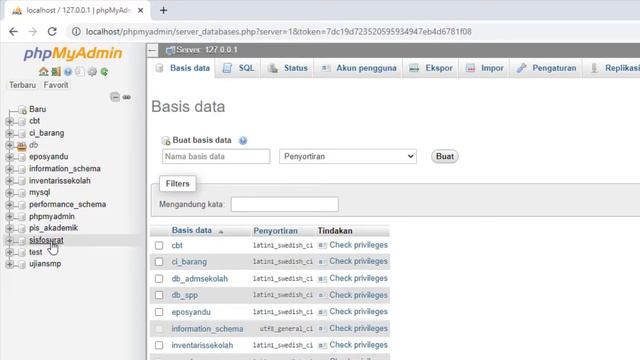The height and width of the screenshot is (360, 640).
Task: Click green reload navigation panel icon
Action: tap(104, 72)
